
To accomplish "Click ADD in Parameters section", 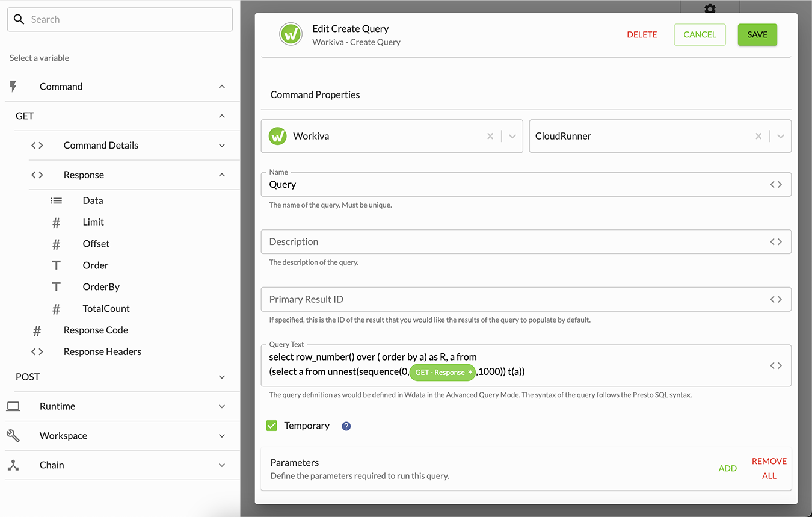I will tap(728, 469).
